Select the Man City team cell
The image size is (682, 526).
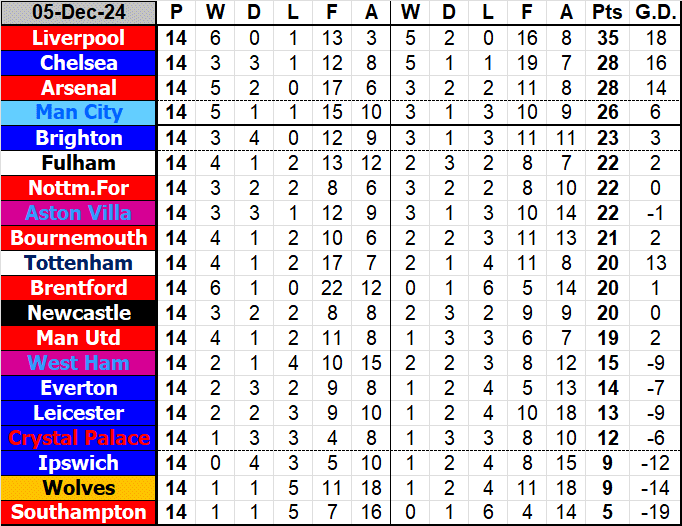pyautogui.click(x=79, y=113)
